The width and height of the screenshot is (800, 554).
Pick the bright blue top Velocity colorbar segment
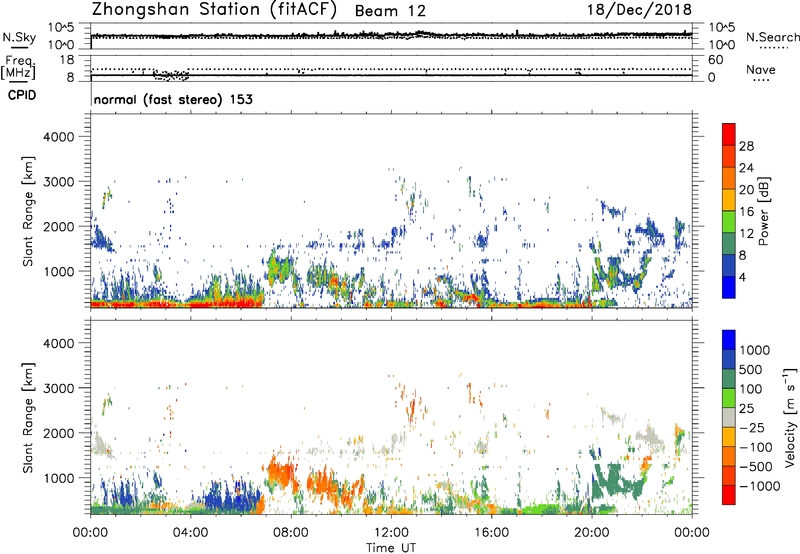click(729, 340)
